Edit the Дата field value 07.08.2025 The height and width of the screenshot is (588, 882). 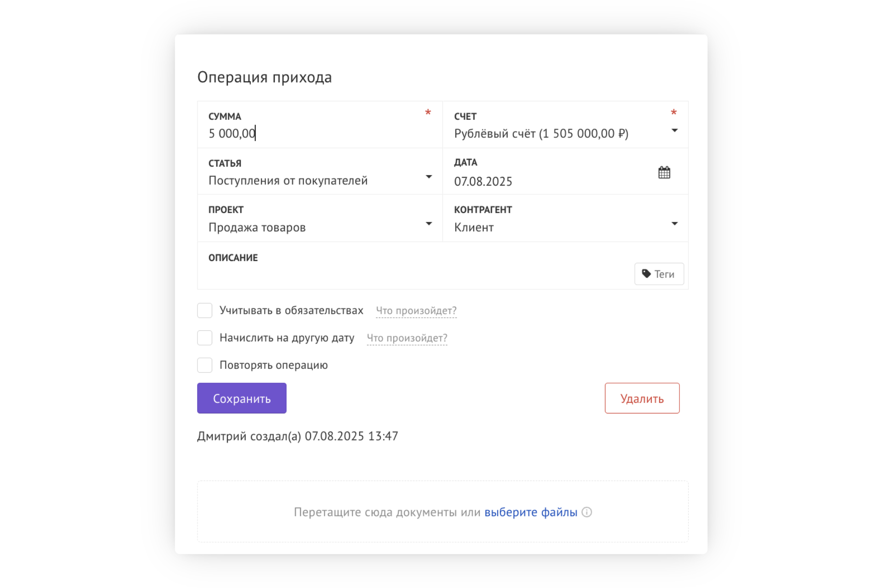[483, 181]
